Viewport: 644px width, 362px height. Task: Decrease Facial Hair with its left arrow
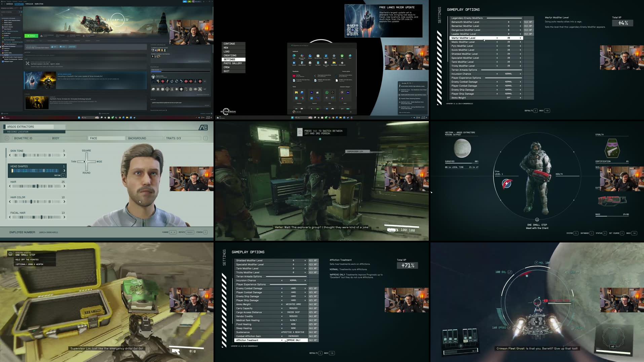coord(10,217)
